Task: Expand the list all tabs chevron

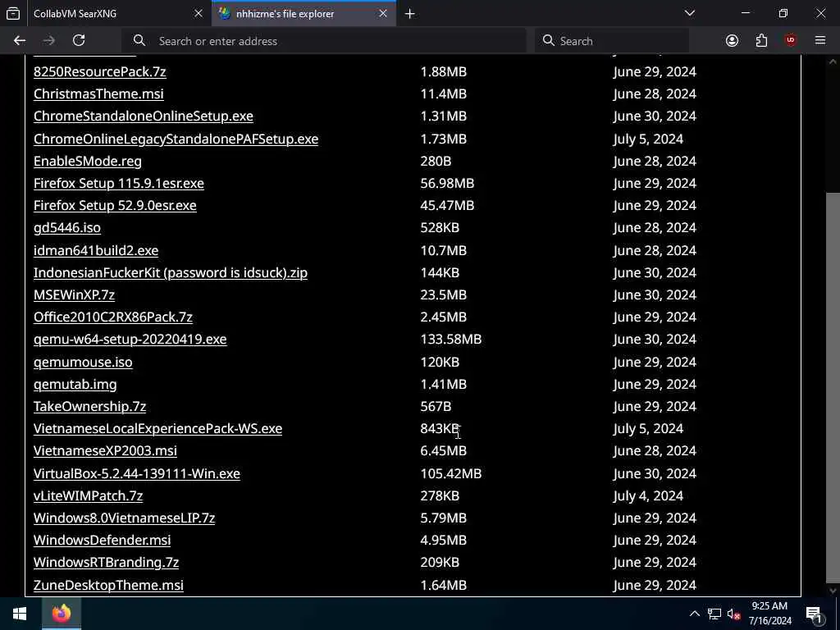Action: [689, 13]
